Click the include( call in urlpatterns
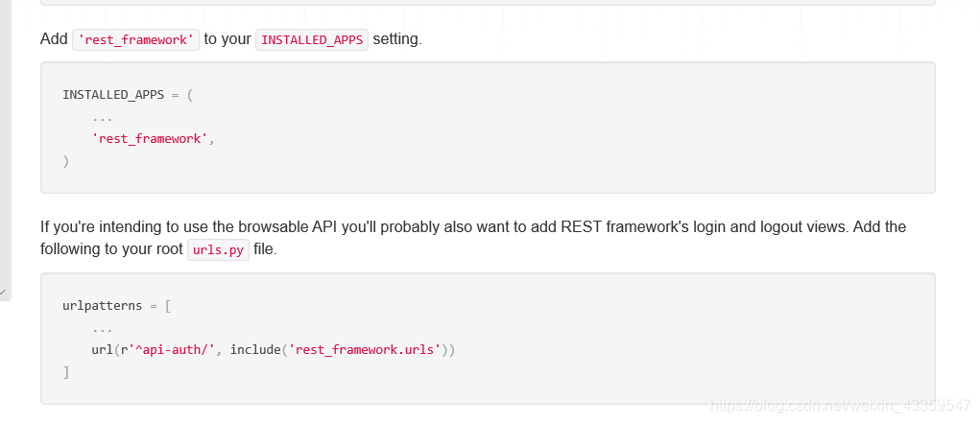The width and height of the screenshot is (980, 423). (x=258, y=350)
